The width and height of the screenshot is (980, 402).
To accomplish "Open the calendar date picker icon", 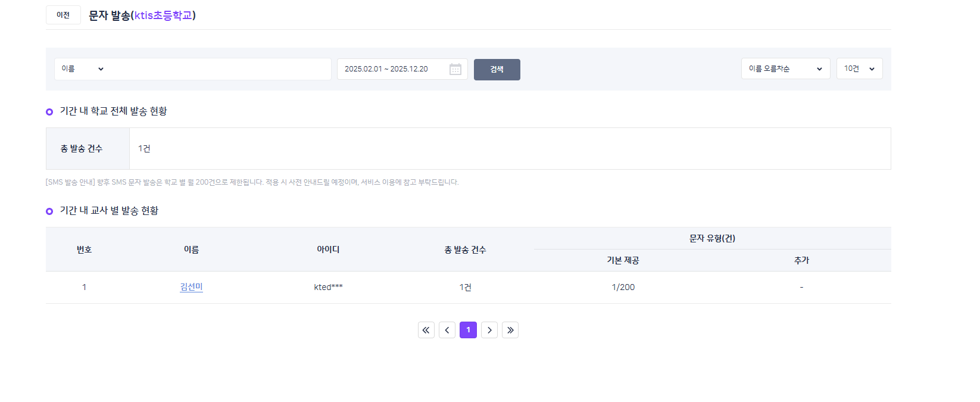I will coord(455,70).
